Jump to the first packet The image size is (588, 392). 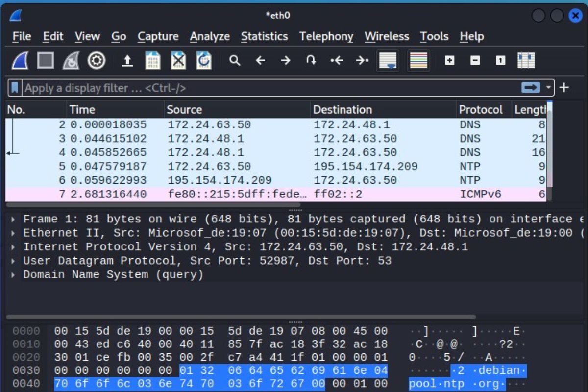[336, 60]
